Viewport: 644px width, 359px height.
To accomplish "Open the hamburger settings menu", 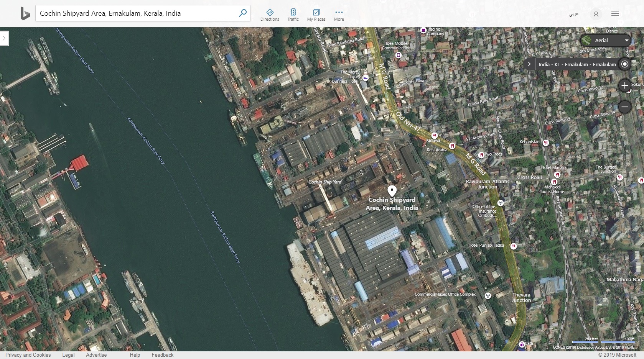I will (x=615, y=13).
